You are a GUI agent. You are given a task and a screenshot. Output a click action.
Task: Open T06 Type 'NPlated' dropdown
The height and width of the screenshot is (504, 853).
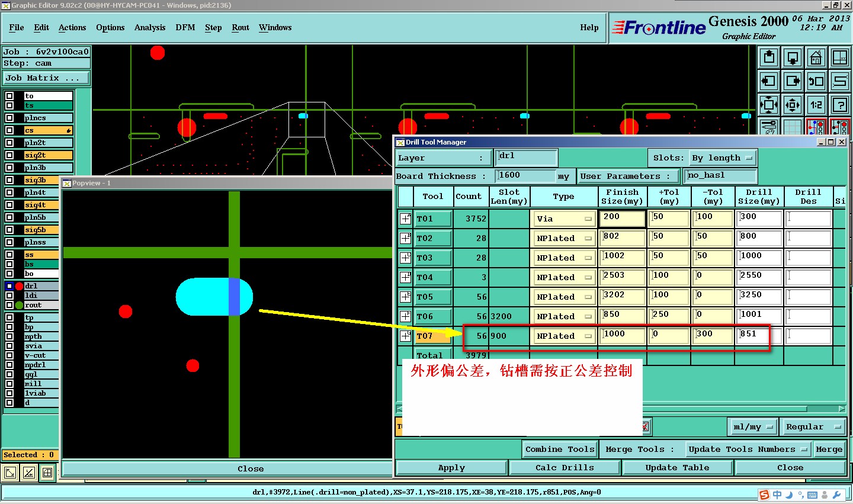click(563, 316)
